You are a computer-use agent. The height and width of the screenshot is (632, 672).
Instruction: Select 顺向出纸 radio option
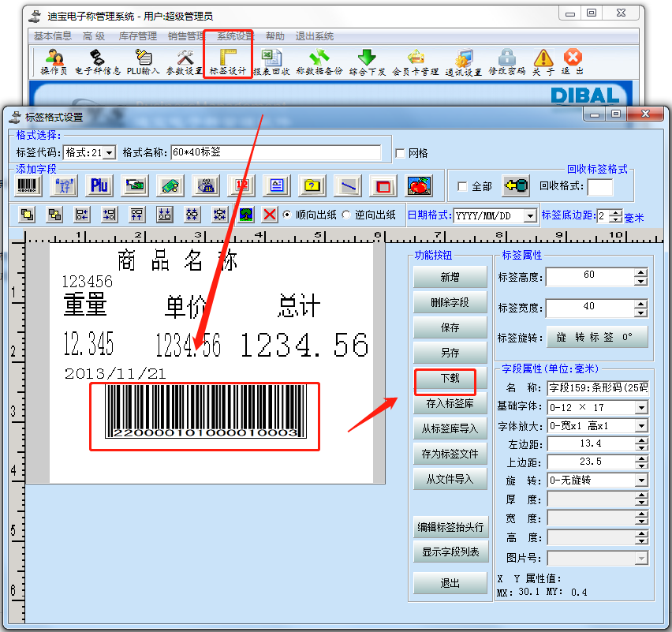coord(287,215)
